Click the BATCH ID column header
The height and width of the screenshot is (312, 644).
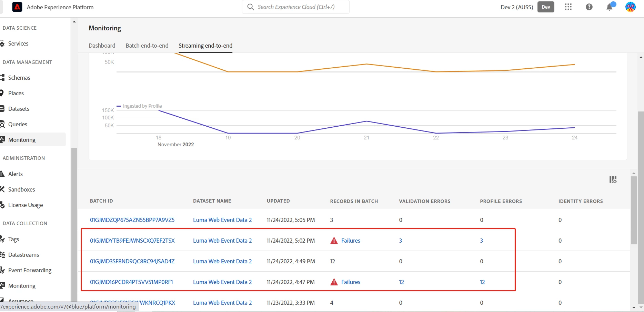101,201
